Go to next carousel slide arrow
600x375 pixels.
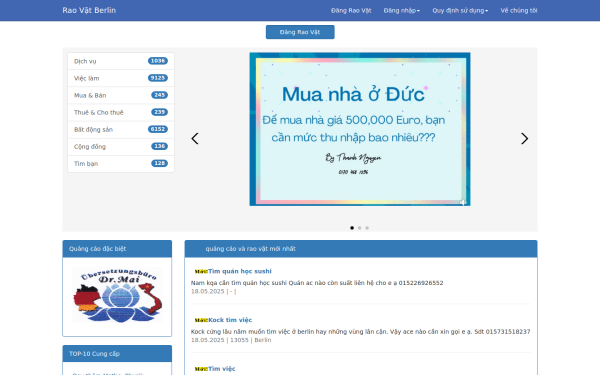(x=524, y=139)
